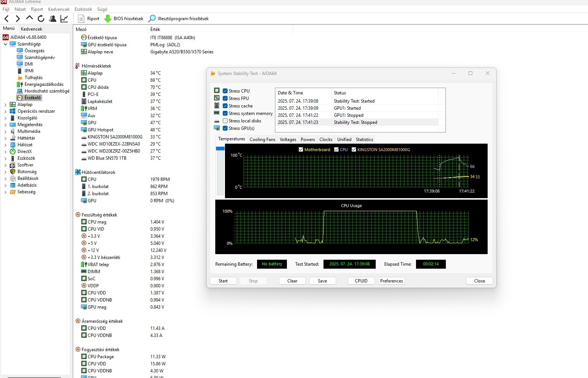Image resolution: width=588 pixels, height=378 pixels.
Task: Click the Stress cache chip icon
Action: point(217,106)
